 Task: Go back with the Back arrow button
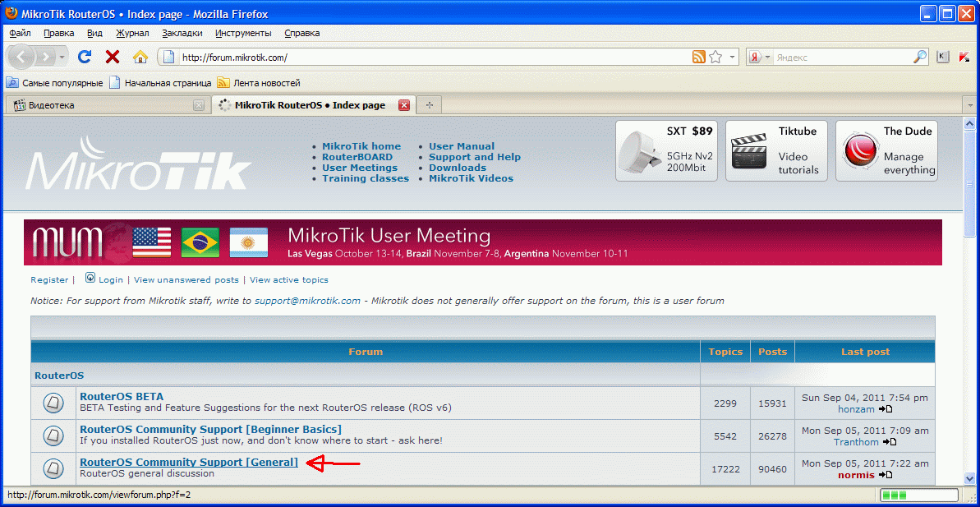21,57
